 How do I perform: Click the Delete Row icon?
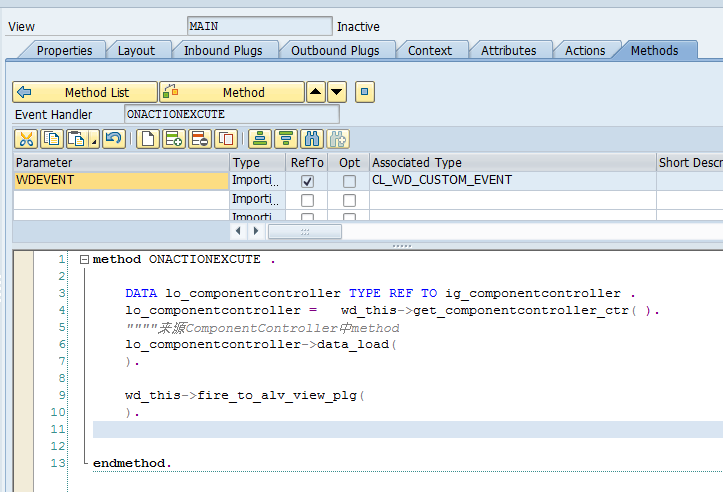pos(200,139)
